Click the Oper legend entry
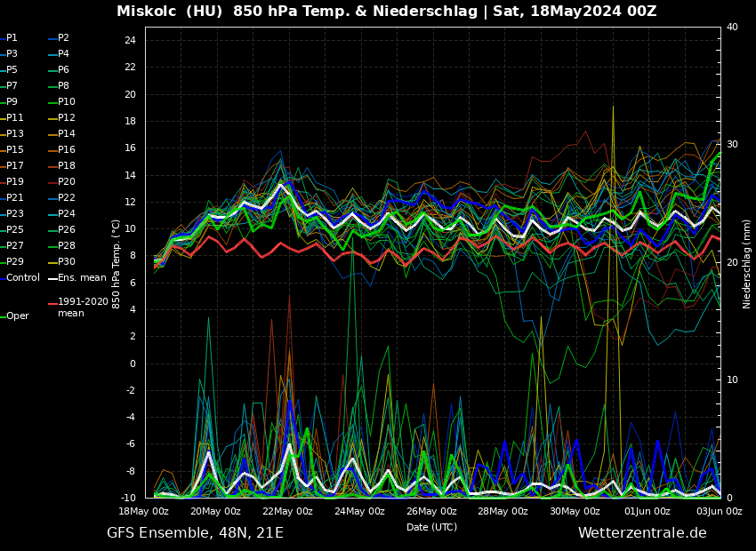Screen dimensions: 756x551 pyautogui.click(x=17, y=316)
